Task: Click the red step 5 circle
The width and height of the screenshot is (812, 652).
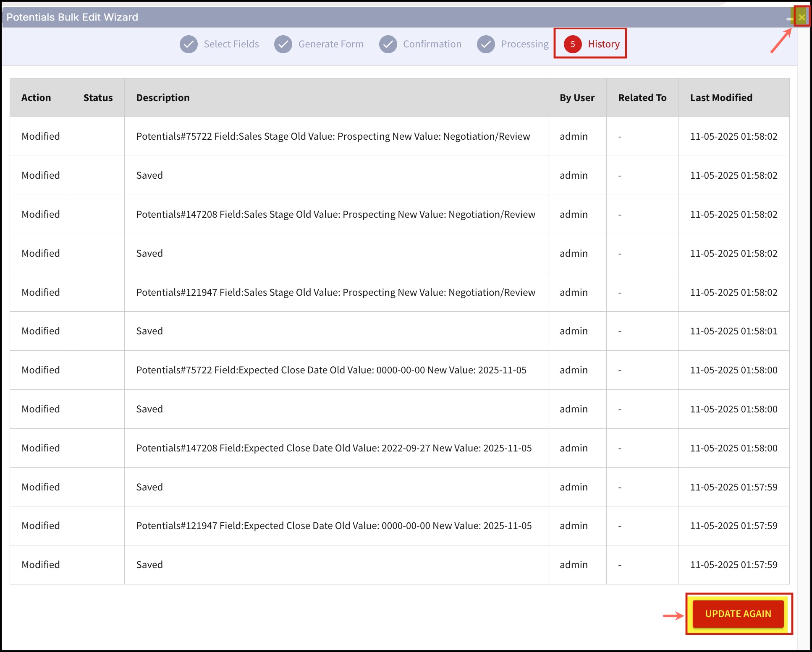Action: pyautogui.click(x=573, y=44)
